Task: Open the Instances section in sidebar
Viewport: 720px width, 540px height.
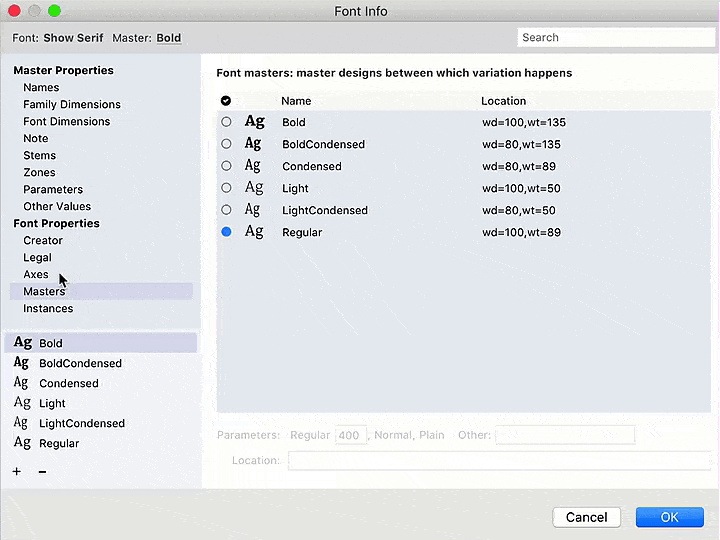Action: [48, 308]
